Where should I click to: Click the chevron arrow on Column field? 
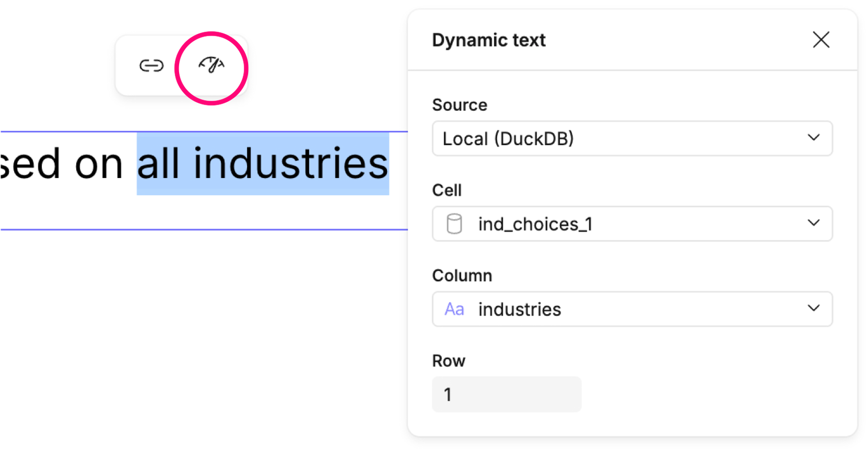point(813,308)
